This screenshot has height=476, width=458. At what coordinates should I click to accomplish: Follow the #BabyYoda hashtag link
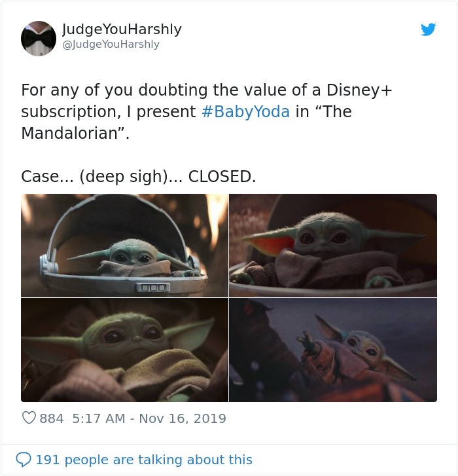pyautogui.click(x=245, y=111)
